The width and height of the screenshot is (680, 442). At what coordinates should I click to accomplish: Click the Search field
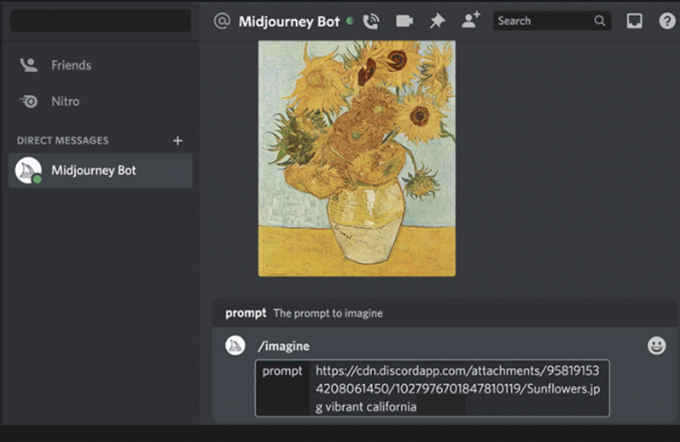[552, 21]
